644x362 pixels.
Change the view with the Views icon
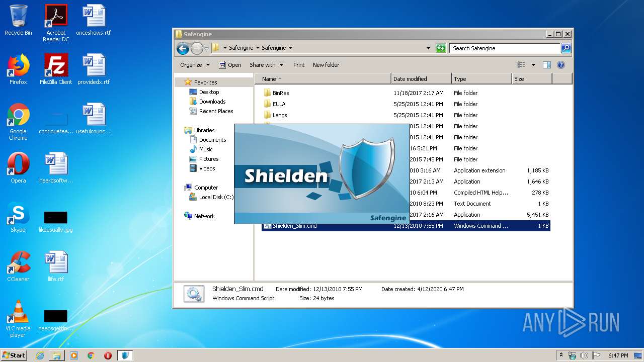521,65
